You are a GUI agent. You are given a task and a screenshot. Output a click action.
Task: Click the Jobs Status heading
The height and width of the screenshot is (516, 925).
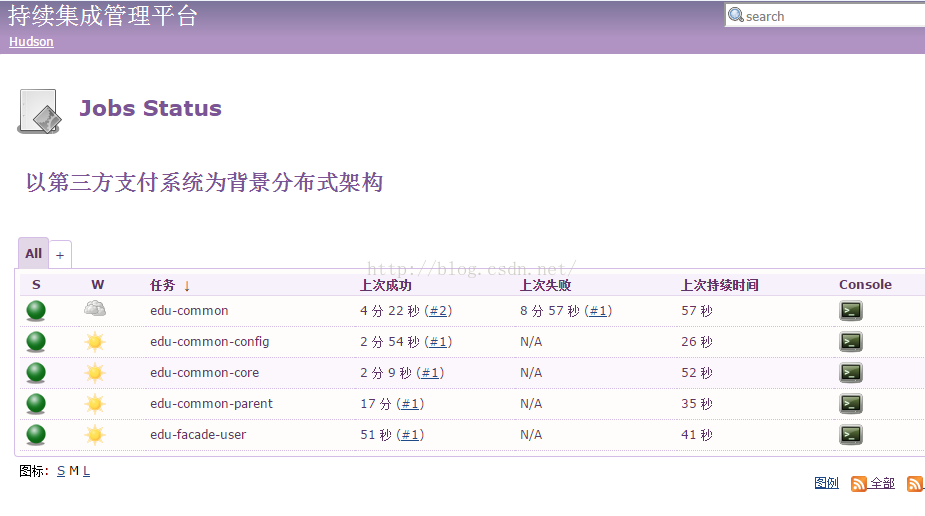pos(150,108)
